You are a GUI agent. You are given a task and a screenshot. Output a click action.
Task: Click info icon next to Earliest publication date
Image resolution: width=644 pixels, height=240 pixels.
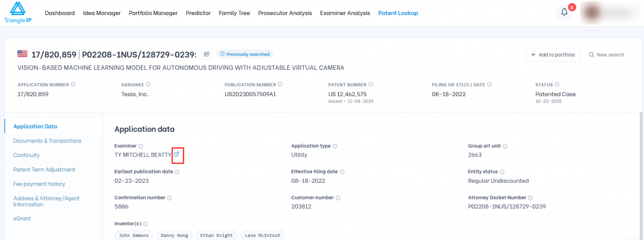click(x=177, y=172)
